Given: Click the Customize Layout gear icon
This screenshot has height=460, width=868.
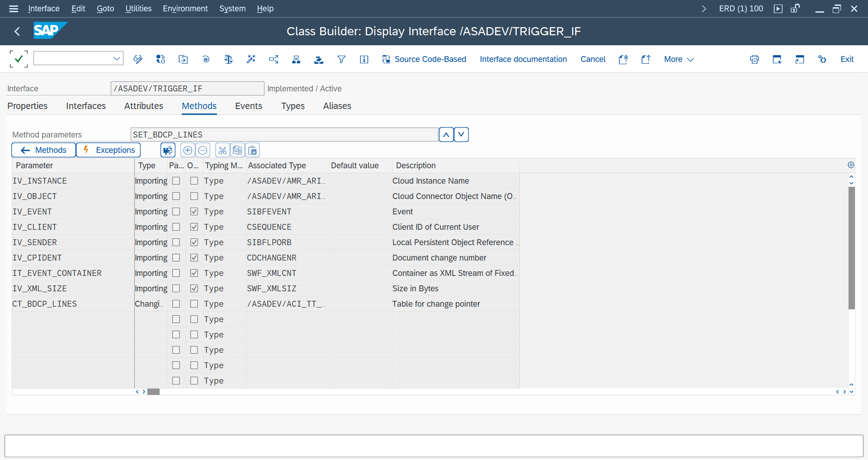Looking at the screenshot, I should click(x=822, y=59).
